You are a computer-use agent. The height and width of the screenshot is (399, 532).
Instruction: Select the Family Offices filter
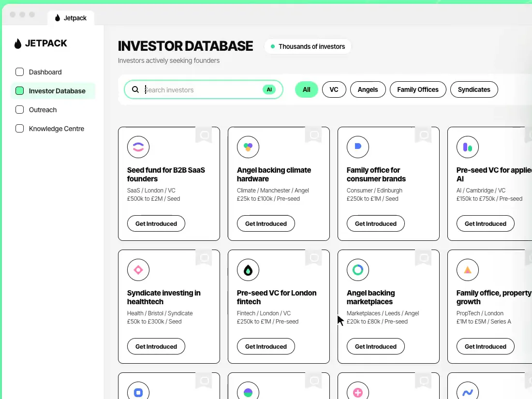click(418, 89)
